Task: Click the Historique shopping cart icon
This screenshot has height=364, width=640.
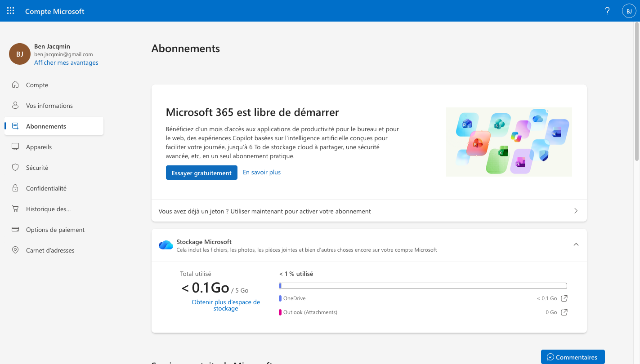Action: [15, 209]
